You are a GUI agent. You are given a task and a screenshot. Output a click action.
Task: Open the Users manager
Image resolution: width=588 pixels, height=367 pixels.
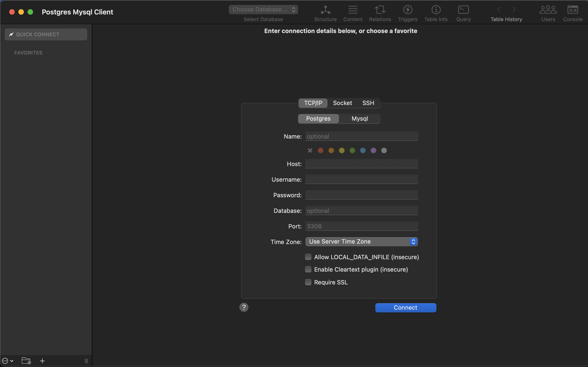coord(548,13)
